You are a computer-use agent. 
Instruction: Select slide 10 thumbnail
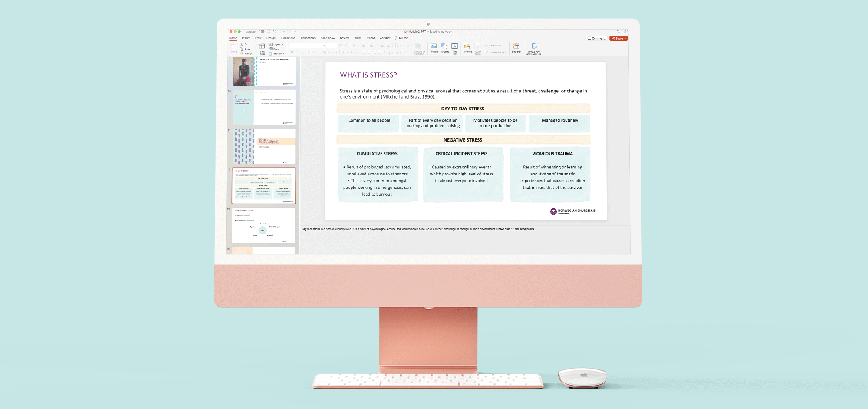point(264,107)
